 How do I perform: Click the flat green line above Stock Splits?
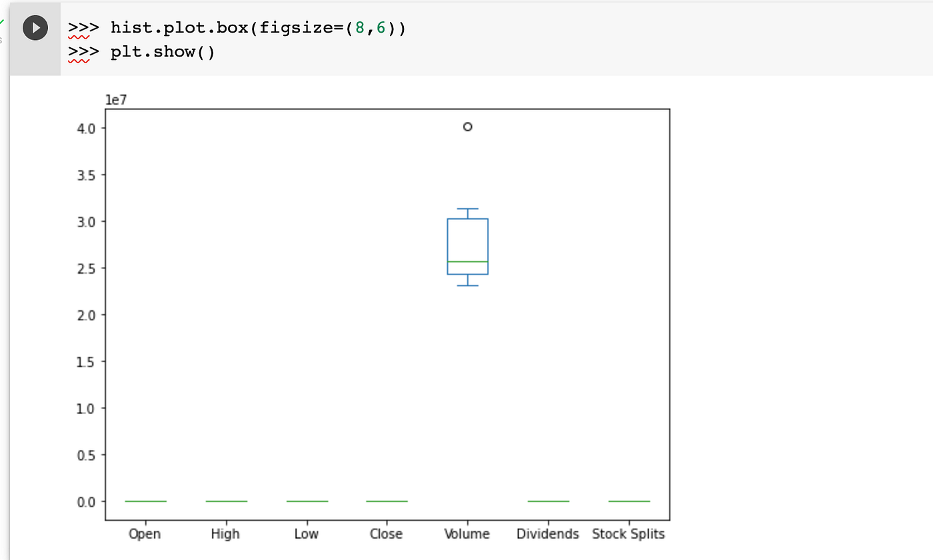(628, 501)
